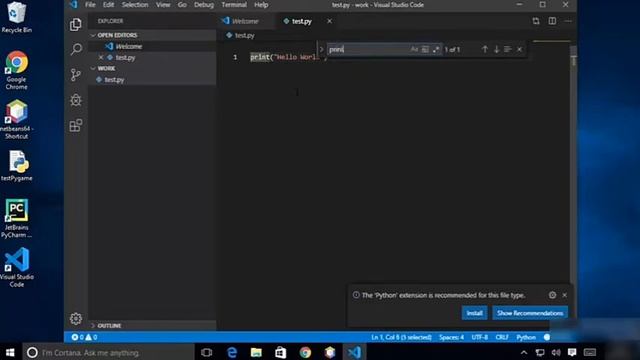The image size is (640, 360).
Task: Open the Search view in activity bar
Action: (76, 49)
